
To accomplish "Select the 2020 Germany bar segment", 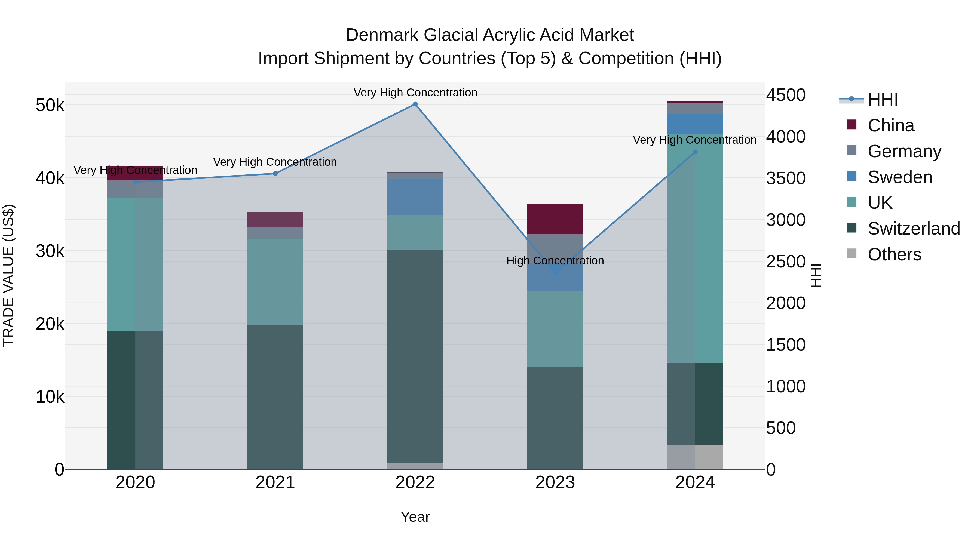I will click(x=136, y=189).
